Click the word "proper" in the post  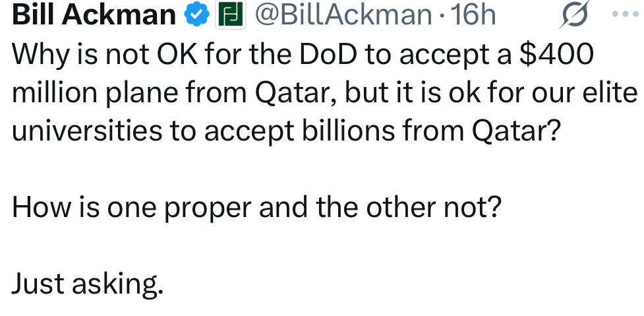click(x=208, y=208)
